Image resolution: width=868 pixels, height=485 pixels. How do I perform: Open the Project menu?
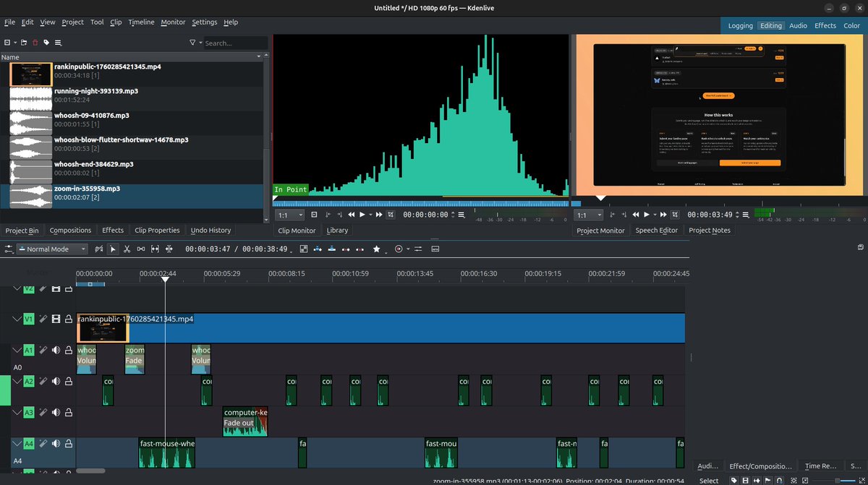click(x=72, y=22)
